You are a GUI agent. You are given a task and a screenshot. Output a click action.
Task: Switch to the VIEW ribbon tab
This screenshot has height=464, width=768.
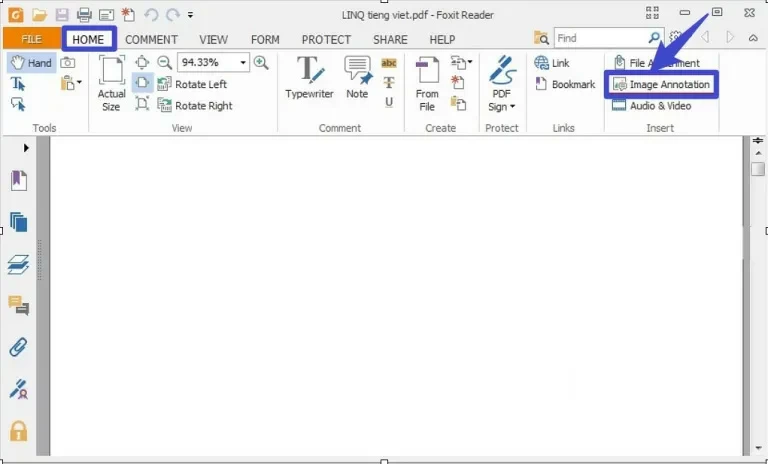click(213, 39)
